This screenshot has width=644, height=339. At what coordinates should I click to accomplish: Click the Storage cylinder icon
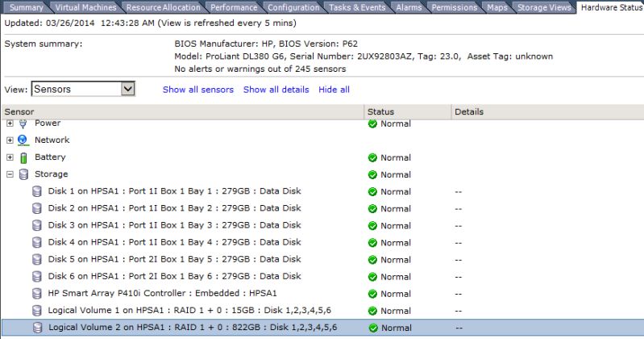coord(24,174)
